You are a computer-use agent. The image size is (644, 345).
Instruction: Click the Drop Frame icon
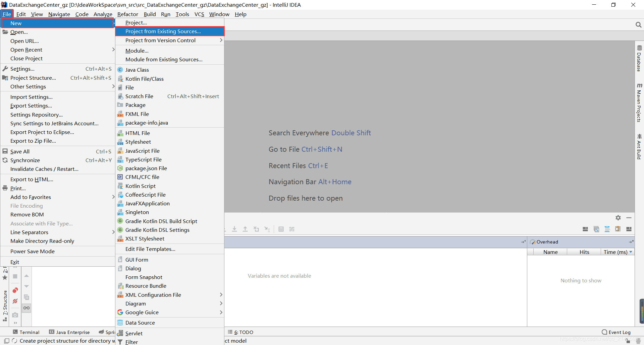click(256, 229)
